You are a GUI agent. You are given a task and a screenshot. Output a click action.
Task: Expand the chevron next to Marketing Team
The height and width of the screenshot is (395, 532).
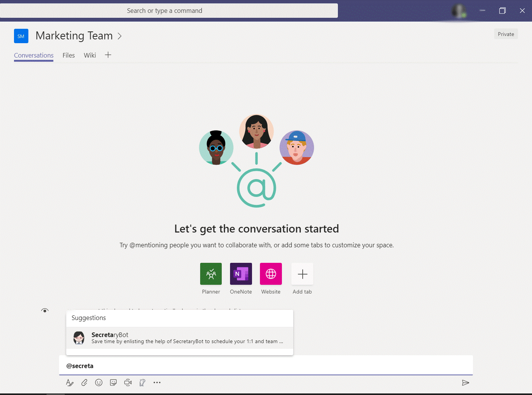tap(120, 36)
